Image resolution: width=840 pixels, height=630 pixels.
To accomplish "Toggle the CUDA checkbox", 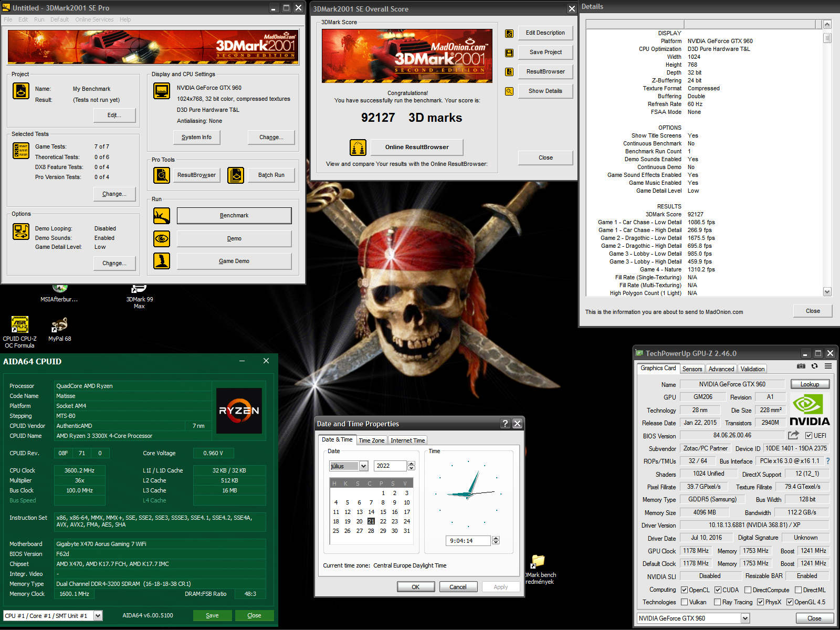I will point(718,590).
